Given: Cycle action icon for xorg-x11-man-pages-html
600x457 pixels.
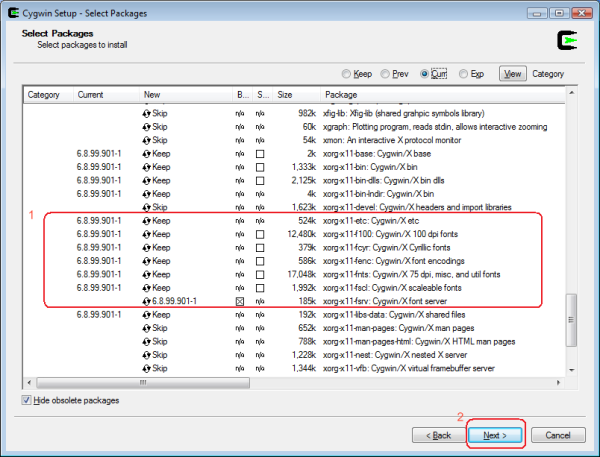Looking at the screenshot, I should pyautogui.click(x=147, y=342).
